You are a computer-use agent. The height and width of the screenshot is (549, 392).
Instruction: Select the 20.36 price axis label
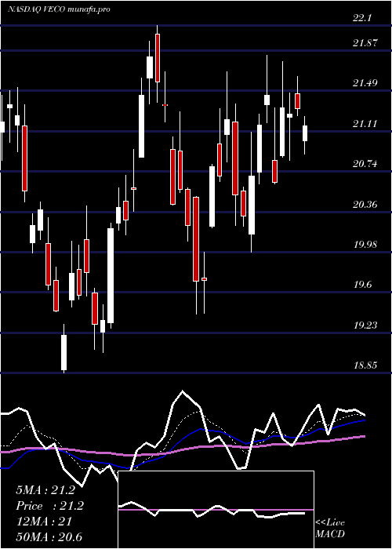click(365, 204)
